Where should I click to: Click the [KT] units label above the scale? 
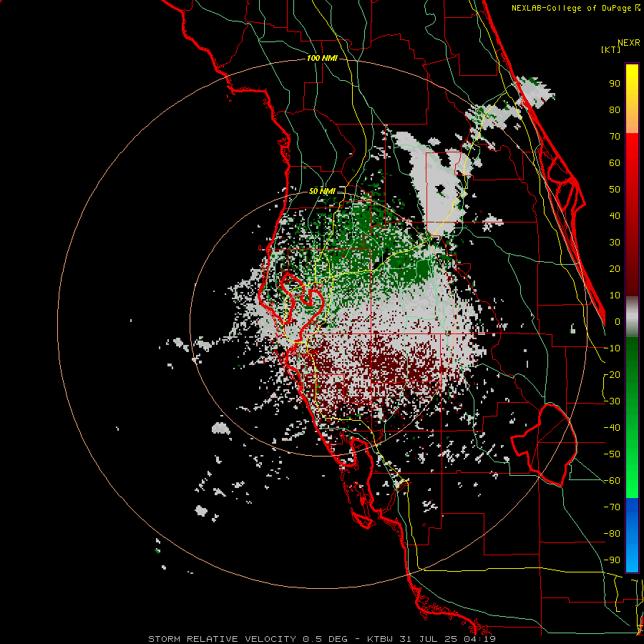[x=611, y=49]
